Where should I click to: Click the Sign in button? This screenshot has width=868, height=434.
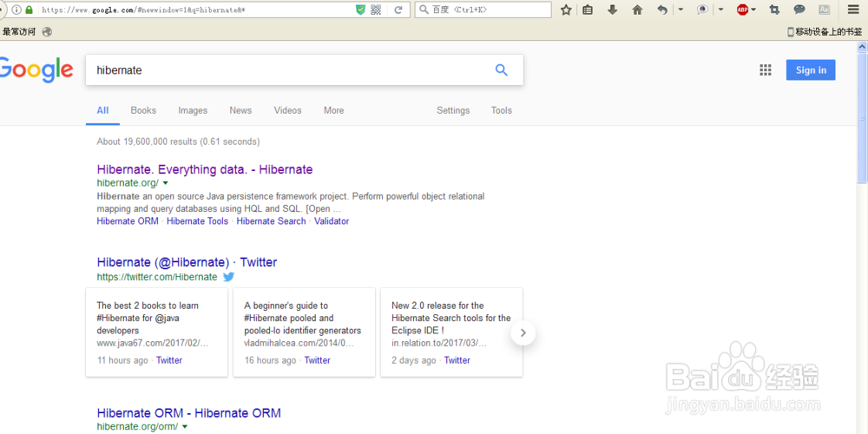point(811,69)
